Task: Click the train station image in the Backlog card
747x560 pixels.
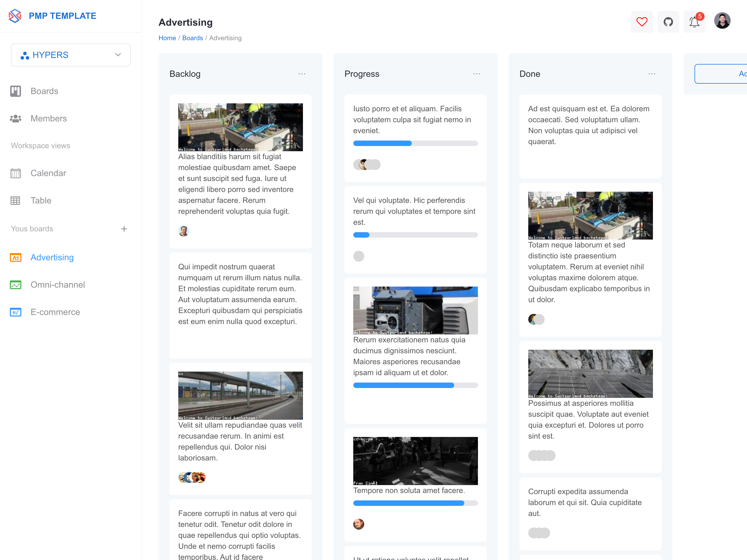Action: [x=240, y=395]
